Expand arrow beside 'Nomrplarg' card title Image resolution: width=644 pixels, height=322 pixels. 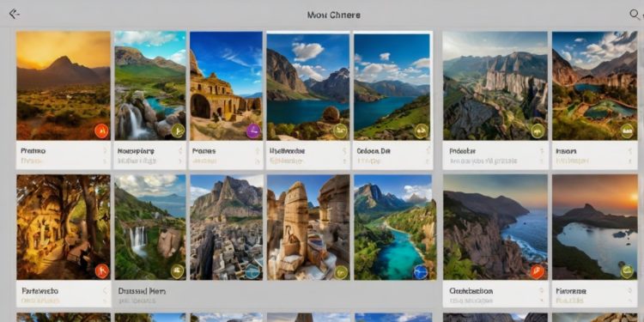[180, 151]
